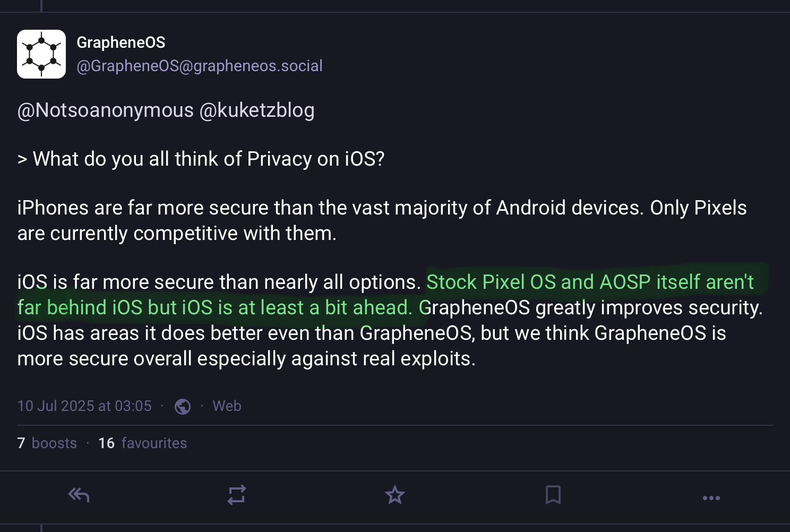Image resolution: width=790 pixels, height=532 pixels.
Task: Open the three-dot more options menu
Action: coord(711,497)
